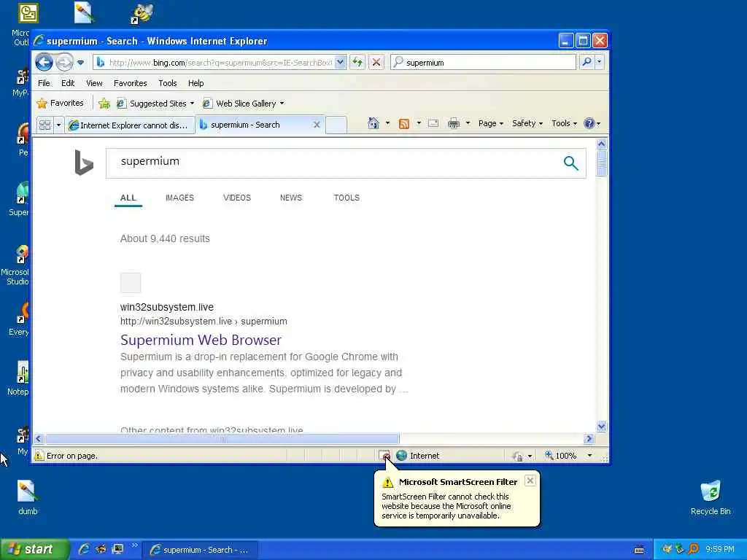Screen dimensions: 747x560
Task: Open the zoom level 100% control
Action: (569, 456)
